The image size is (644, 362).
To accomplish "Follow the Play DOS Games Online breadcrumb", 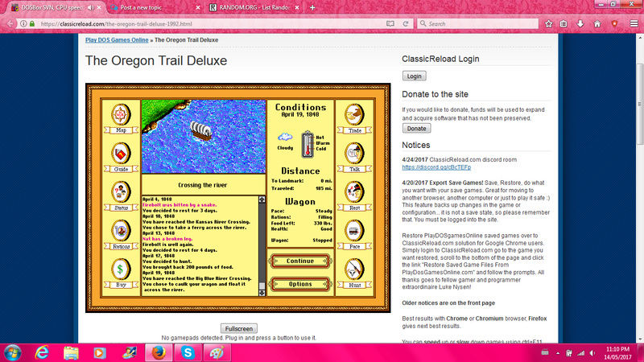I will [117, 39].
